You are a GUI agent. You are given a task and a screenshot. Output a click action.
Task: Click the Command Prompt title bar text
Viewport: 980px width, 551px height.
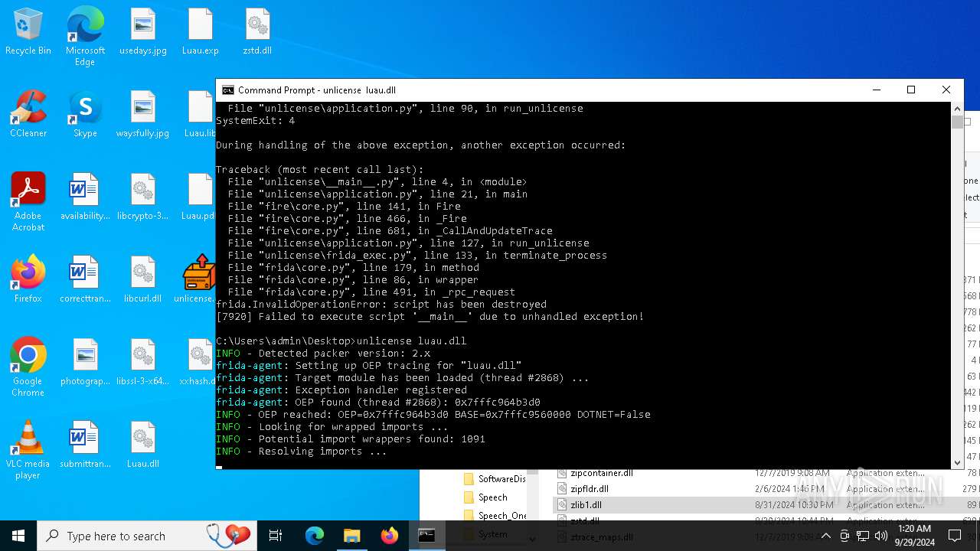317,90
